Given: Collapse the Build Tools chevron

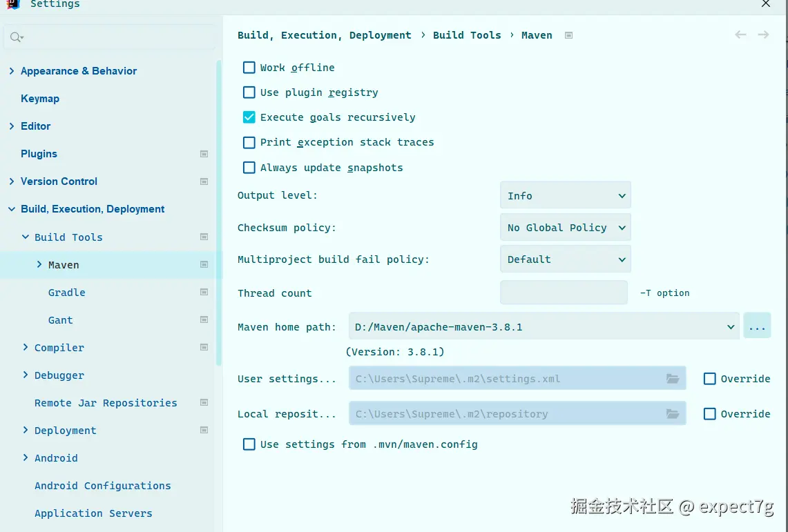Looking at the screenshot, I should pos(25,237).
